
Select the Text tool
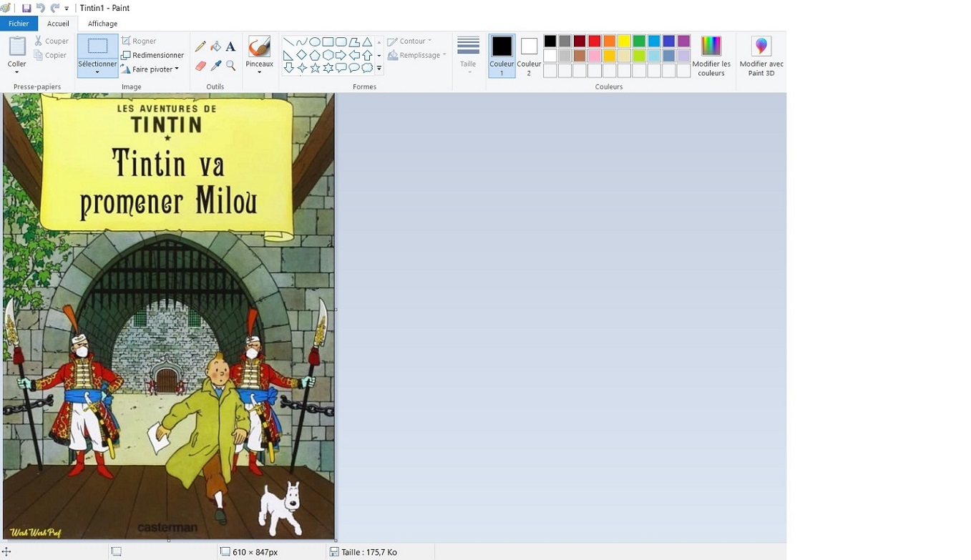click(x=230, y=46)
